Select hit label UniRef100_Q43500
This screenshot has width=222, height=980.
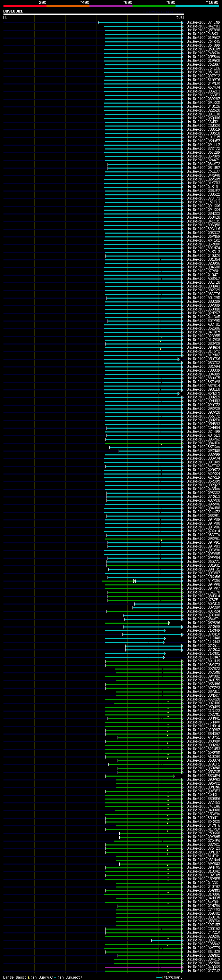tap(203, 489)
